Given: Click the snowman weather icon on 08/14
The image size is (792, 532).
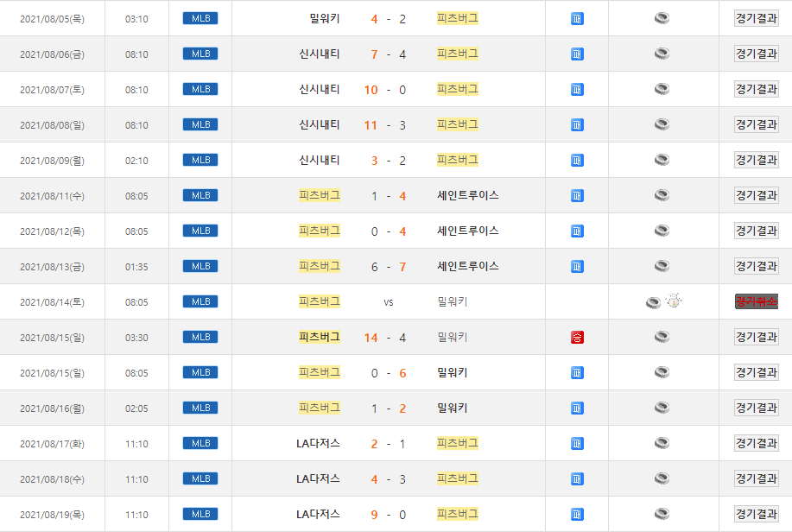Looking at the screenshot, I should tap(674, 301).
